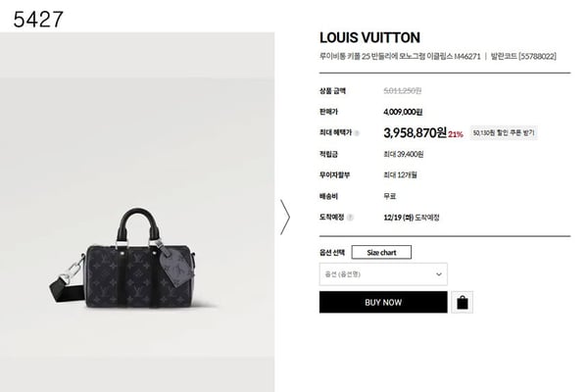Click the 3,958,870원 maximum benefit price
Image resolution: width=588 pixels, height=392 pixels.
[415, 133]
